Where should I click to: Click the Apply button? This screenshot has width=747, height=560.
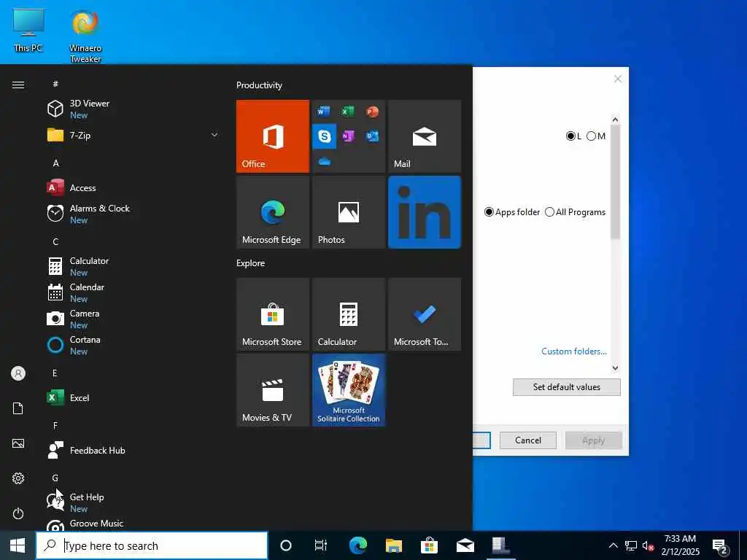point(594,440)
